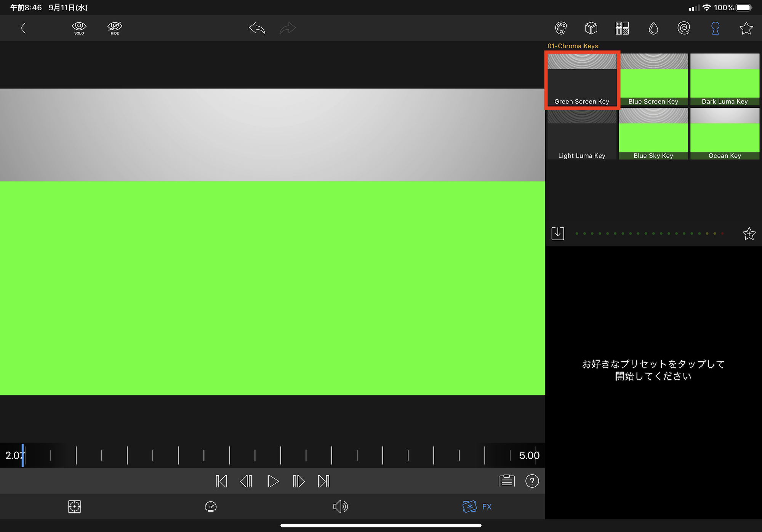The width and height of the screenshot is (762, 532).
Task: Select the water drop blur category
Action: click(653, 28)
